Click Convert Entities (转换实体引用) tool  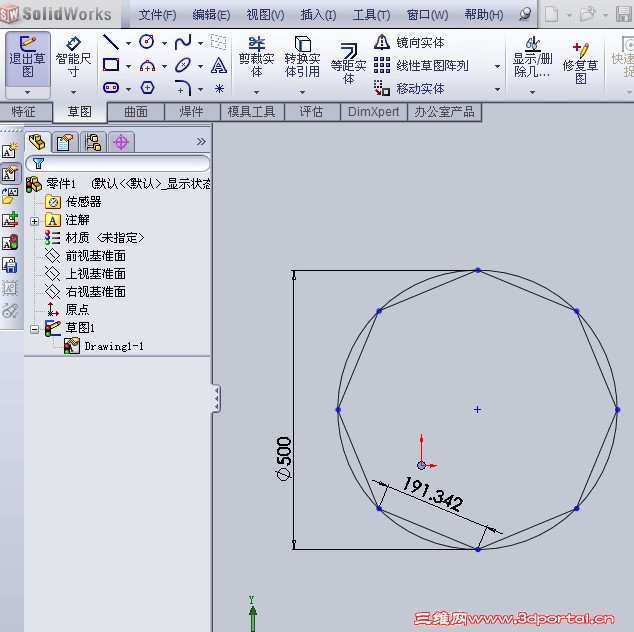[x=302, y=58]
